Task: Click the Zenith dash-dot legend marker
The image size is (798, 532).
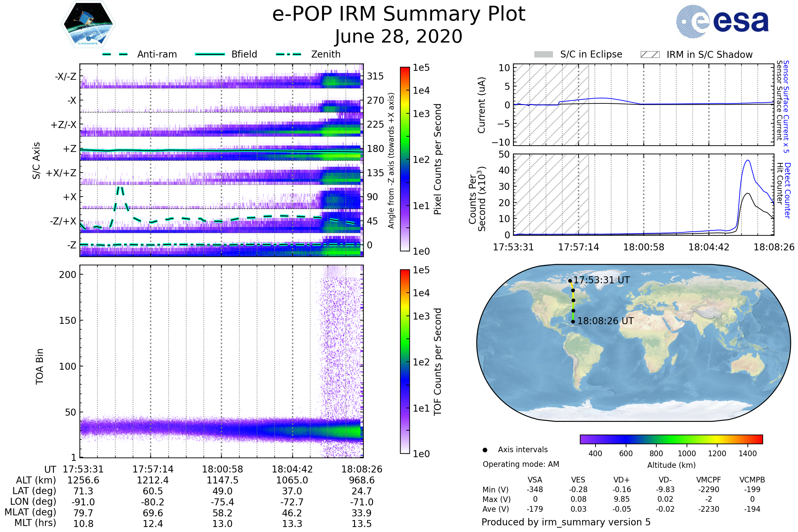Action: pos(288,54)
